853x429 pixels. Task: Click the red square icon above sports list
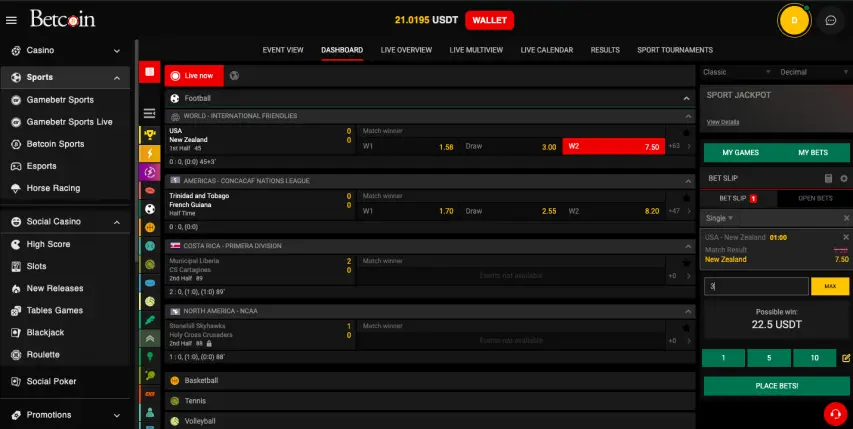[150, 72]
